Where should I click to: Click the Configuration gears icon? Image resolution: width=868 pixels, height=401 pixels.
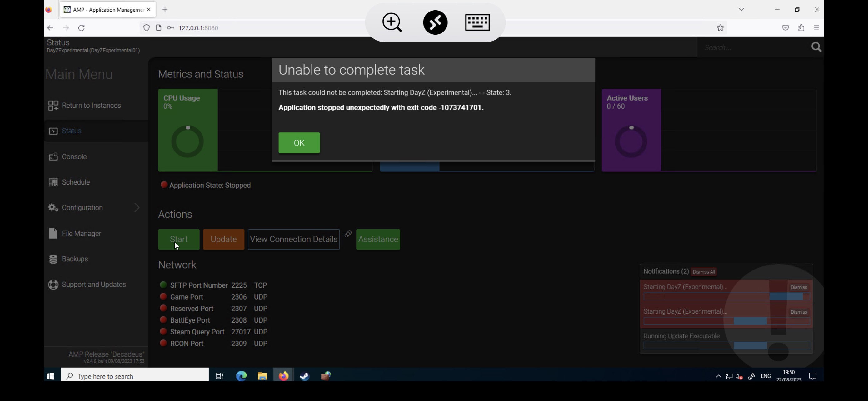pyautogui.click(x=53, y=207)
